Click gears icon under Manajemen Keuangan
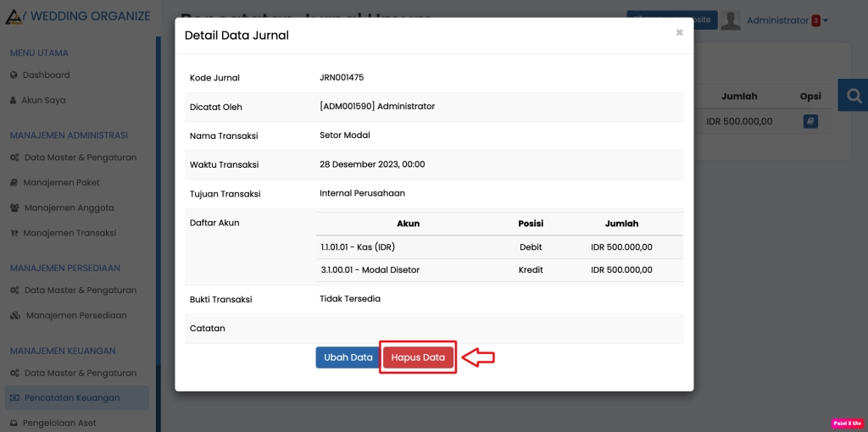This screenshot has height=432, width=868. pos(15,374)
